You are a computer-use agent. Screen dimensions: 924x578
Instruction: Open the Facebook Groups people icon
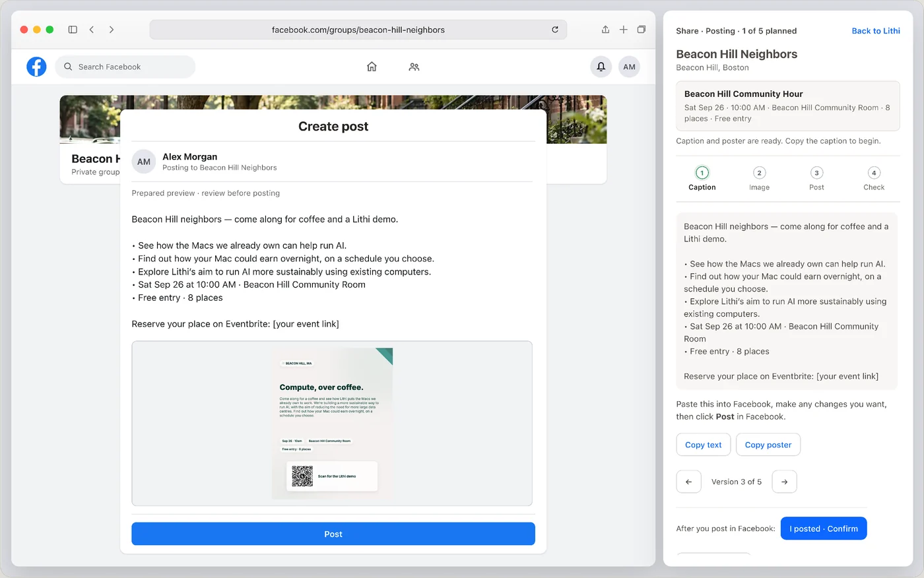tap(414, 67)
